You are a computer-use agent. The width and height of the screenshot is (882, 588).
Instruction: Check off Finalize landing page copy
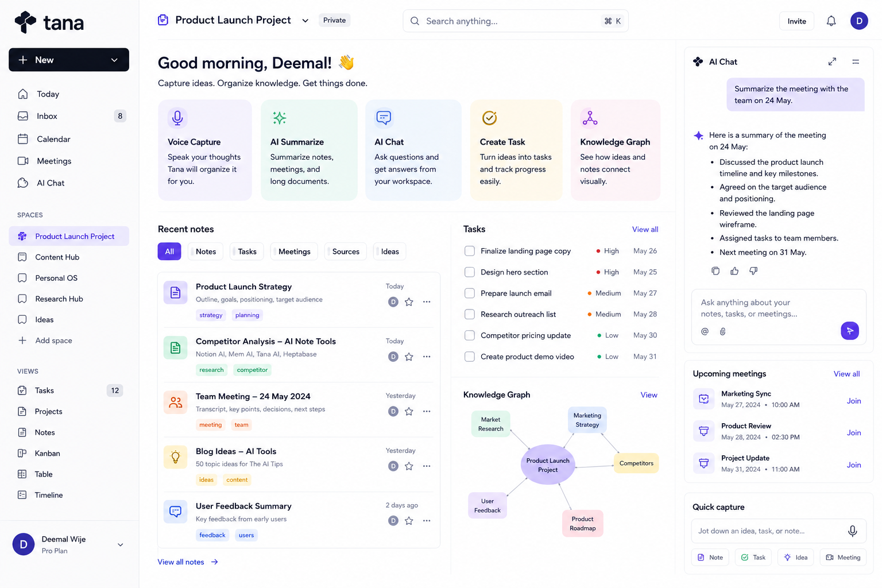[x=470, y=251]
